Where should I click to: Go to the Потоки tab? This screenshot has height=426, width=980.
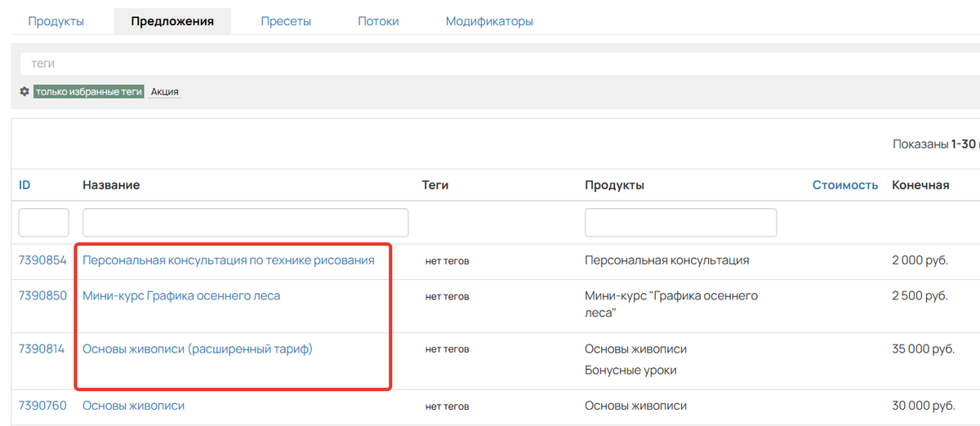tap(378, 21)
